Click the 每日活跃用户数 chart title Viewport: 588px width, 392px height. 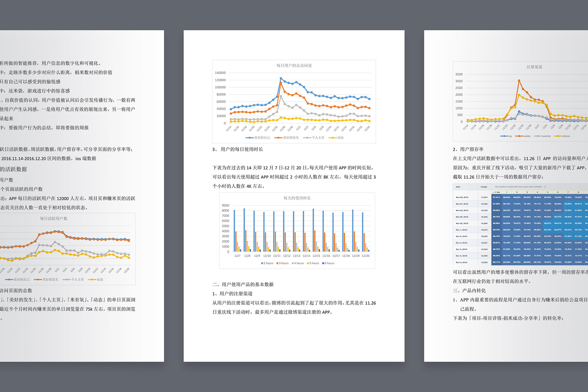tap(54, 219)
